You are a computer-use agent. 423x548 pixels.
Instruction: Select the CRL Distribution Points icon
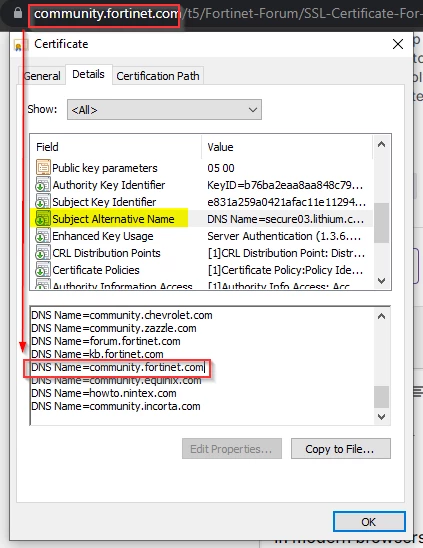(43, 253)
